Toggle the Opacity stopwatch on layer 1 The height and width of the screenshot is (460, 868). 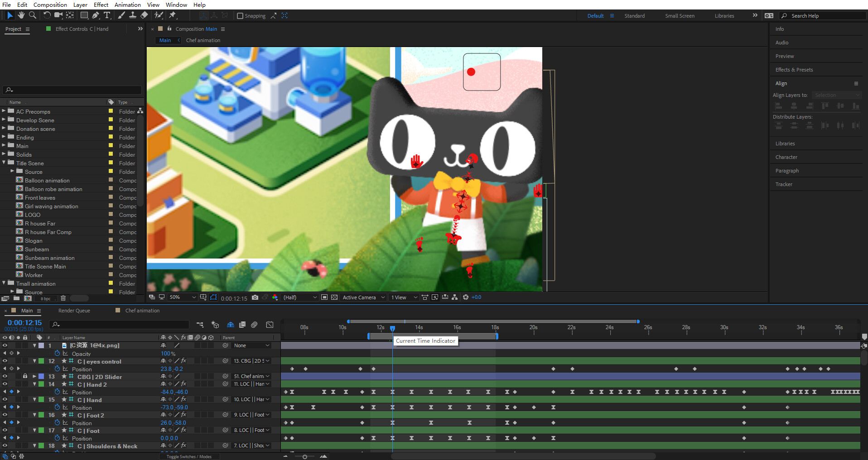point(57,353)
